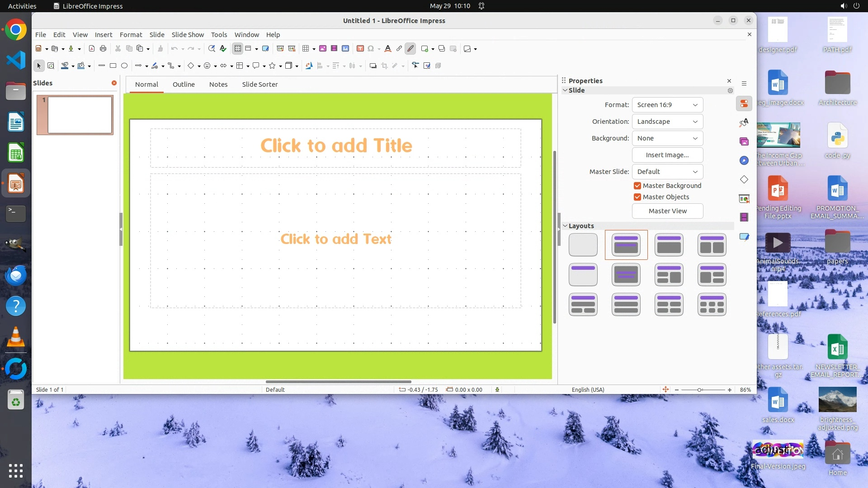Switch to the Slide Sorter tab
The height and width of the screenshot is (488, 868).
coord(259,84)
